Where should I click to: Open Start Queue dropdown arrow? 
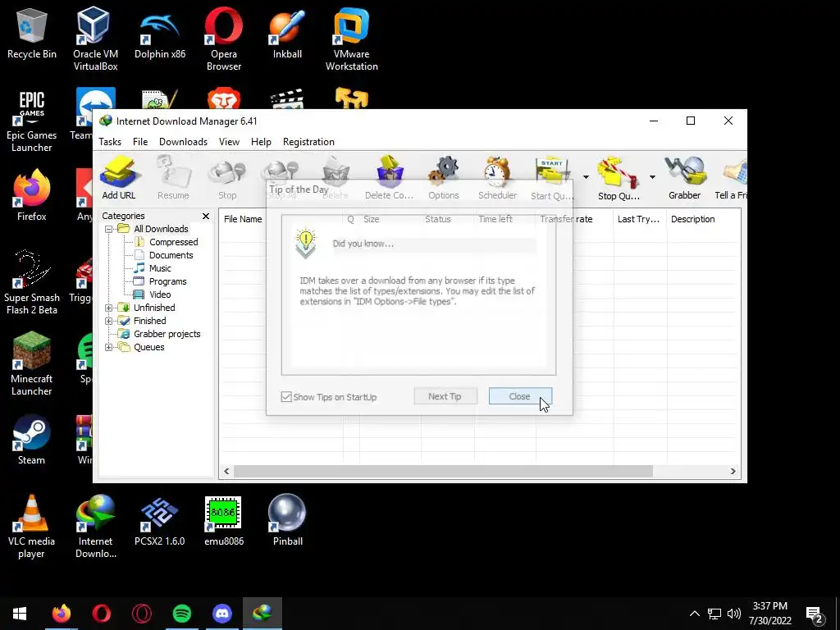click(586, 177)
